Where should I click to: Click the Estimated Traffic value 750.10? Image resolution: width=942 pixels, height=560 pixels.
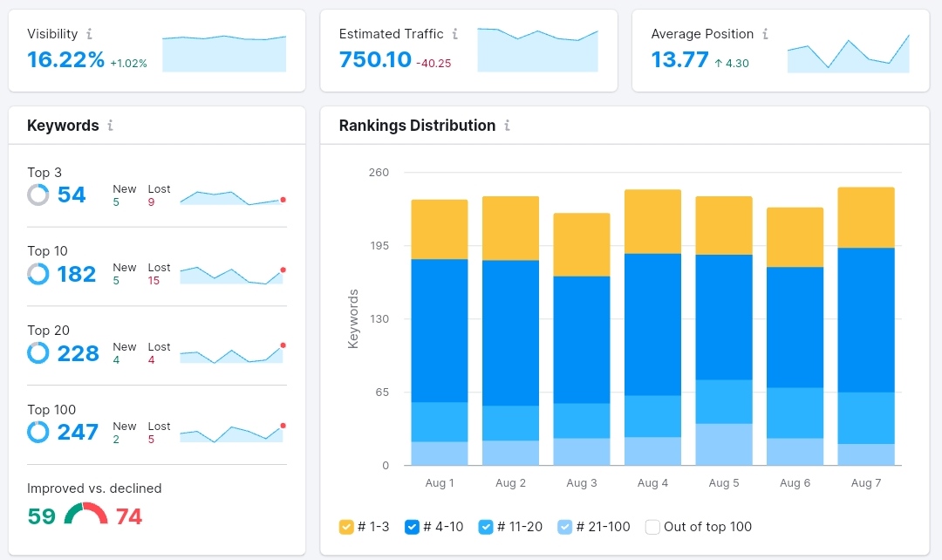[375, 59]
